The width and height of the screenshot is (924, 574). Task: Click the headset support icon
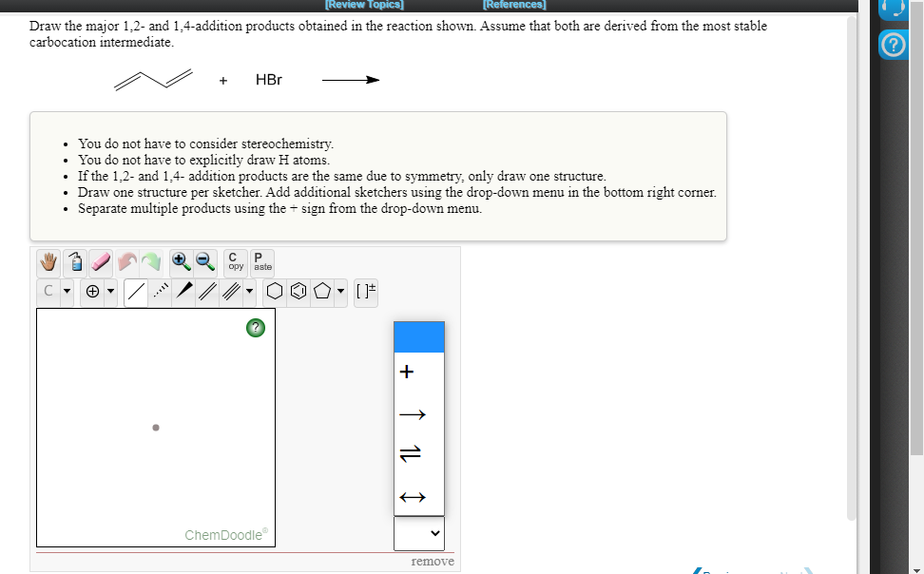[894, 9]
